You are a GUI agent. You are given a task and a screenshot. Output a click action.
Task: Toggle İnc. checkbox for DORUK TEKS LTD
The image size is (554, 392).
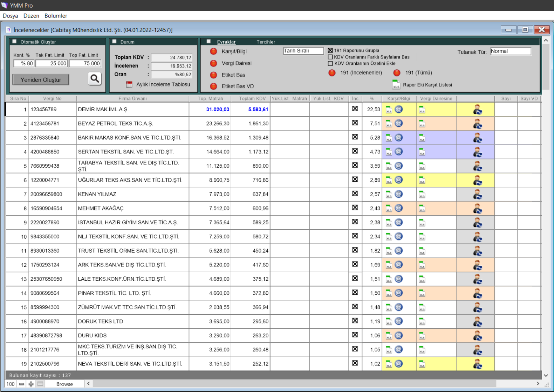pyautogui.click(x=355, y=321)
